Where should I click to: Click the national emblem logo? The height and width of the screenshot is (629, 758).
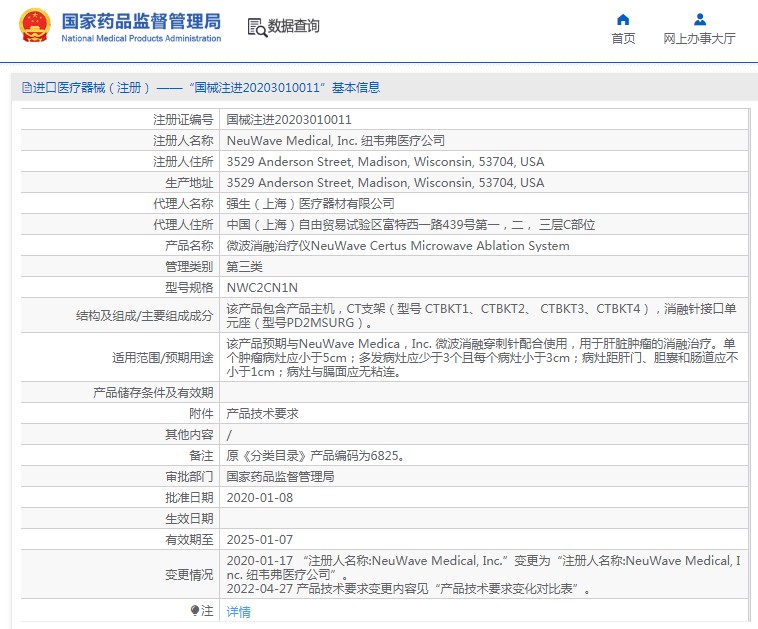click(x=35, y=26)
